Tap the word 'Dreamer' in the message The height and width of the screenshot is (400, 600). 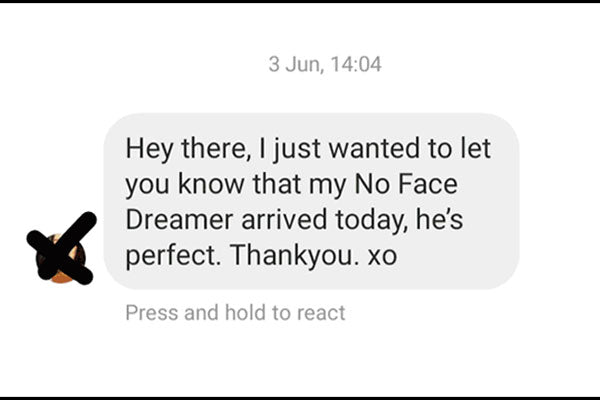coord(179,219)
